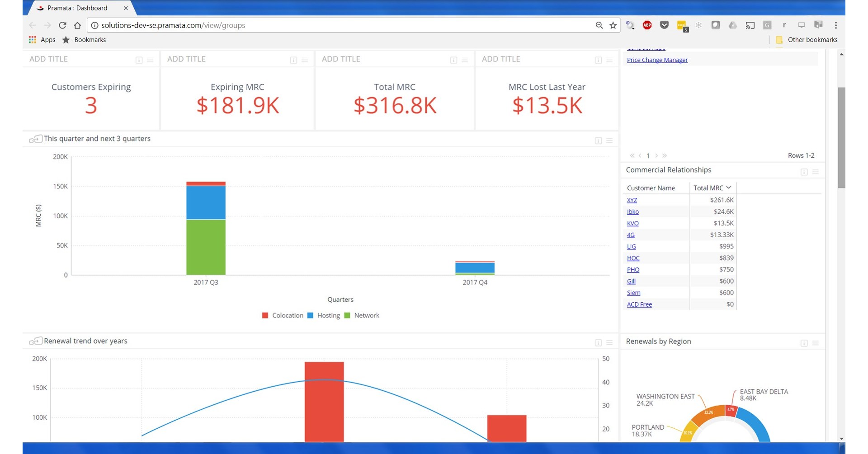
Task: Open menu icon on Commercial Relationships panel
Action: 816,172
